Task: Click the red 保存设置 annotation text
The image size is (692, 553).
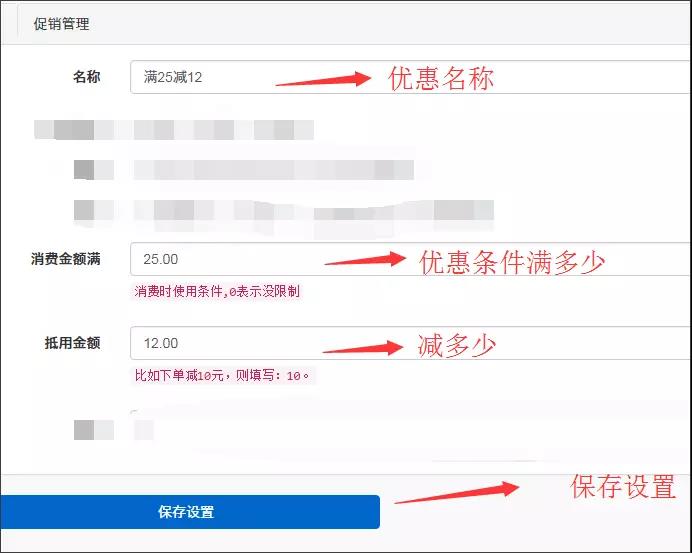Action: click(623, 486)
